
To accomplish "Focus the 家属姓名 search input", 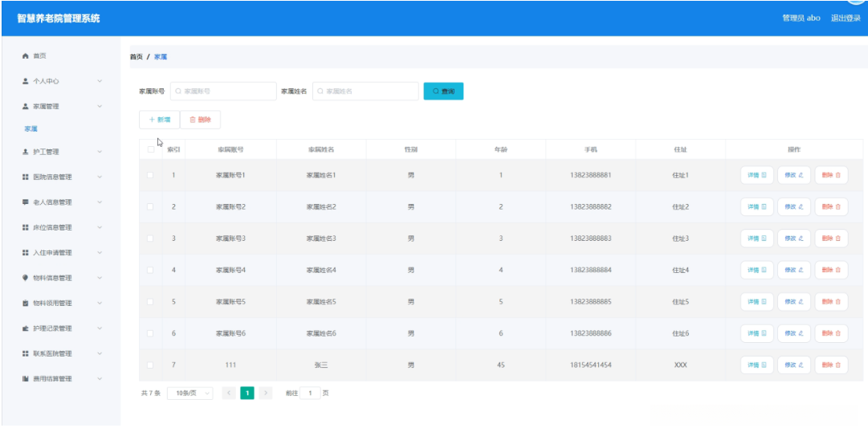I will click(x=365, y=92).
